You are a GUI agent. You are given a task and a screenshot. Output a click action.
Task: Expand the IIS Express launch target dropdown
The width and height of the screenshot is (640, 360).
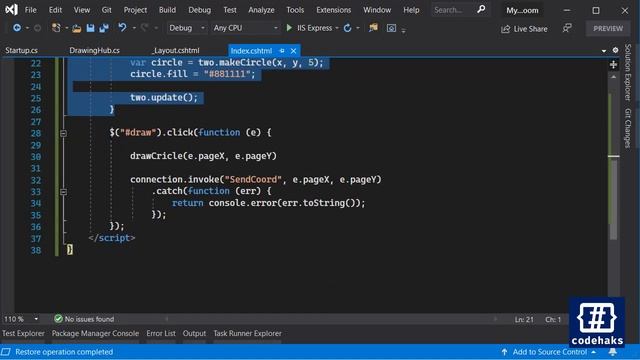pos(337,28)
